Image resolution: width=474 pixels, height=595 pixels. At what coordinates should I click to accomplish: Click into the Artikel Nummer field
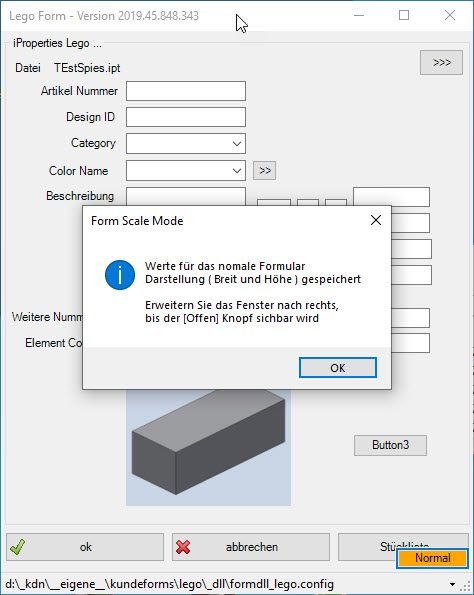[x=186, y=91]
